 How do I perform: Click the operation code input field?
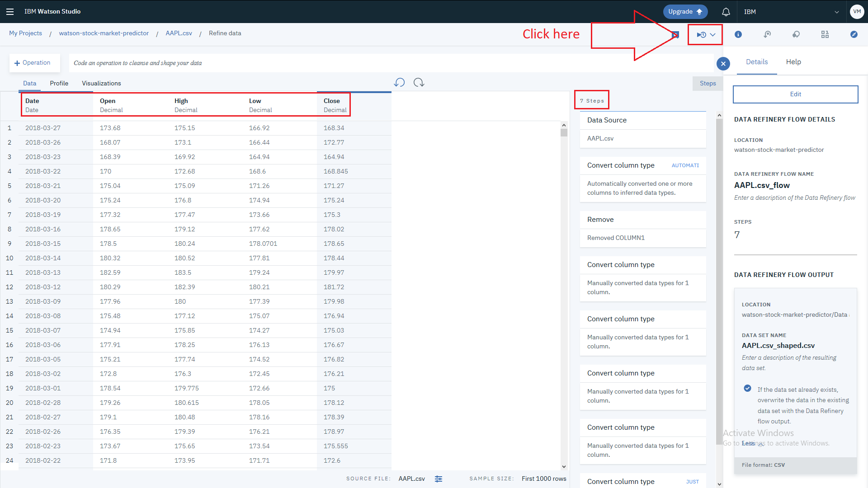tap(389, 63)
